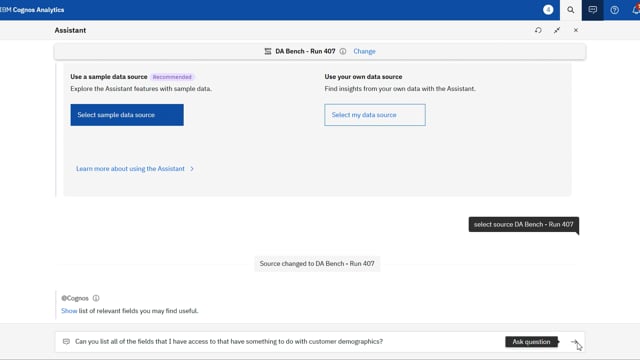Click the Change data source link
This screenshot has width=640, height=360.
364,51
